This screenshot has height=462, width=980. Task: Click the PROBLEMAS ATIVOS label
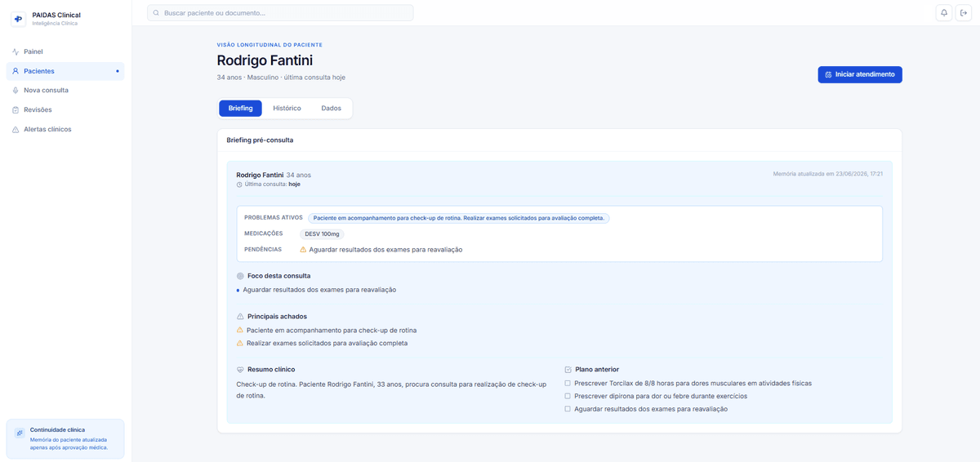[274, 218]
